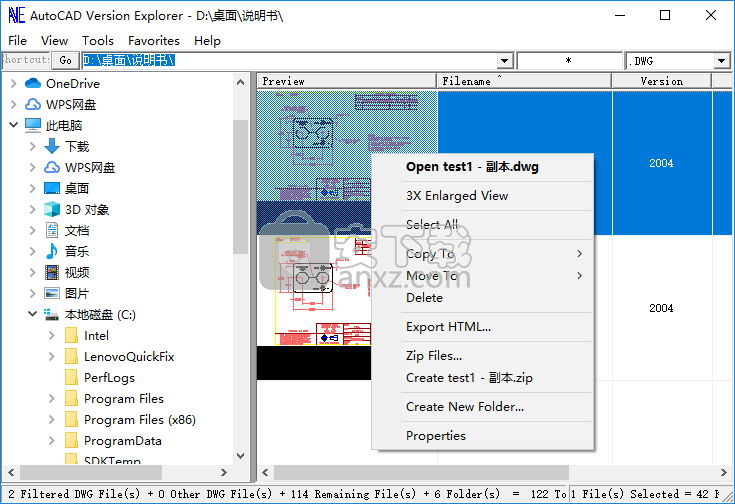The height and width of the screenshot is (504, 735).
Task: Click the 视频 film icon
Action: (x=52, y=272)
